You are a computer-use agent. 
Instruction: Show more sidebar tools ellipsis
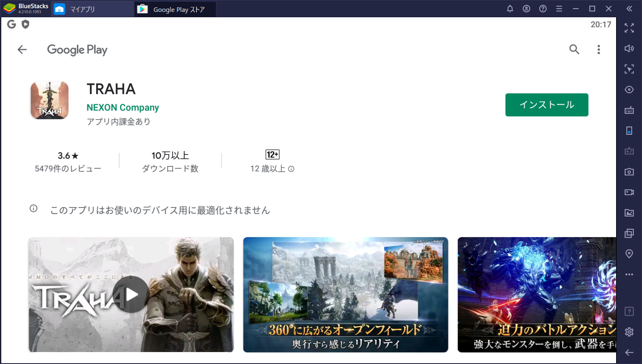(629, 274)
